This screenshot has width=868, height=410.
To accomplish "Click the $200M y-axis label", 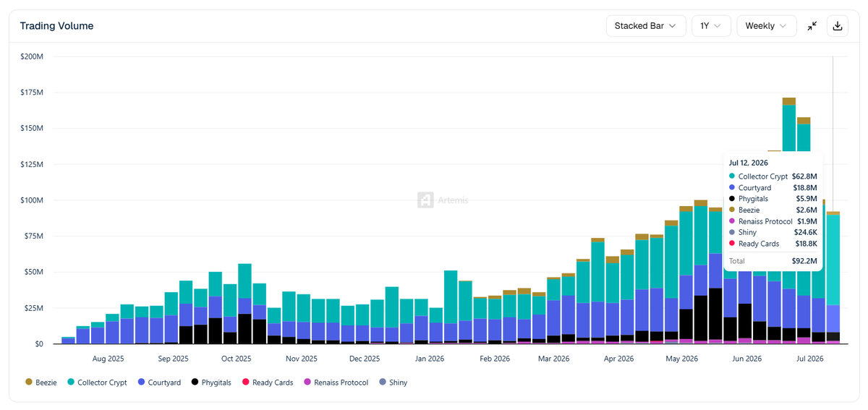I will 32,56.
